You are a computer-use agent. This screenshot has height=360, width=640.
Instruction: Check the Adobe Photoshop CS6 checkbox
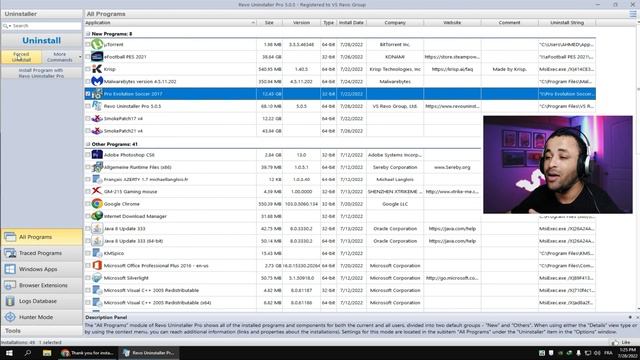pos(88,155)
